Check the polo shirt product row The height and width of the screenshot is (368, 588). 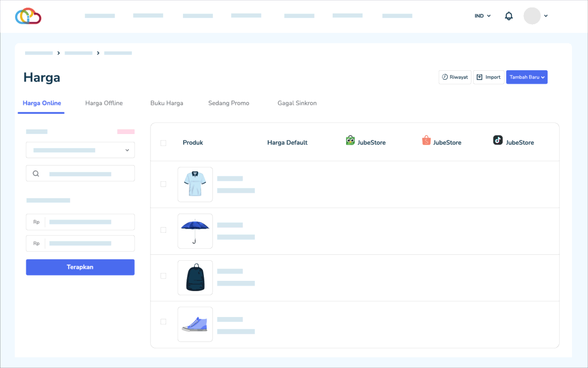point(163,184)
